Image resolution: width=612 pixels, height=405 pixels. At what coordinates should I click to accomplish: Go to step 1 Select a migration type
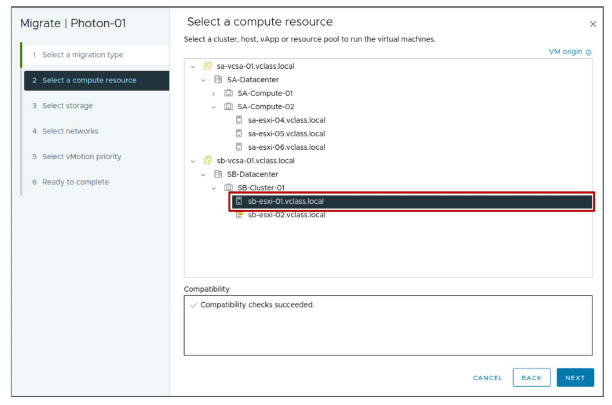click(96, 55)
